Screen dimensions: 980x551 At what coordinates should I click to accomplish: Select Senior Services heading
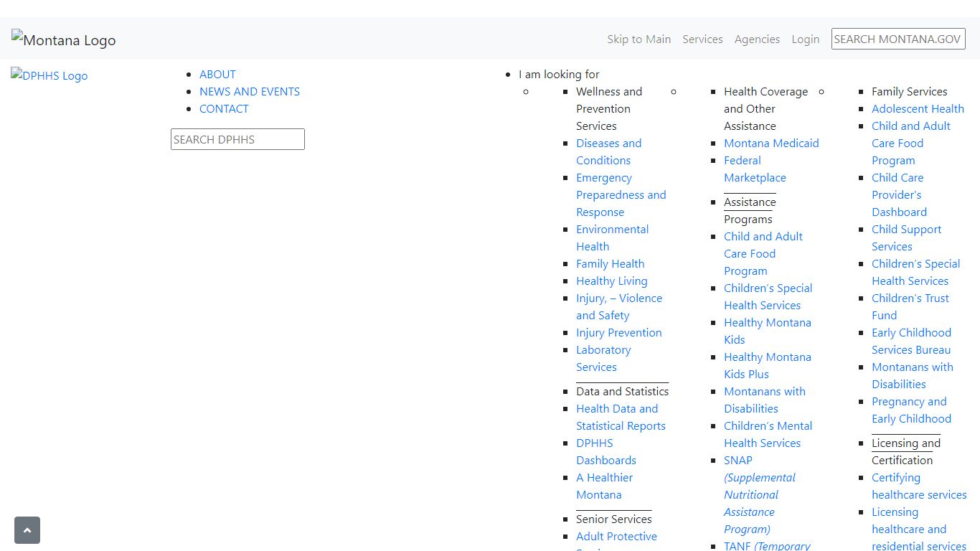click(x=613, y=519)
